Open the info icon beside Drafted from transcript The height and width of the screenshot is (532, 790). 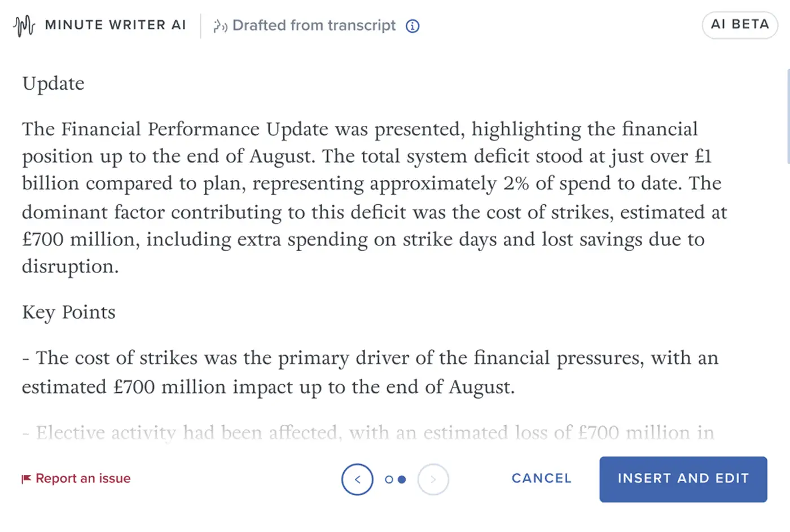412,26
